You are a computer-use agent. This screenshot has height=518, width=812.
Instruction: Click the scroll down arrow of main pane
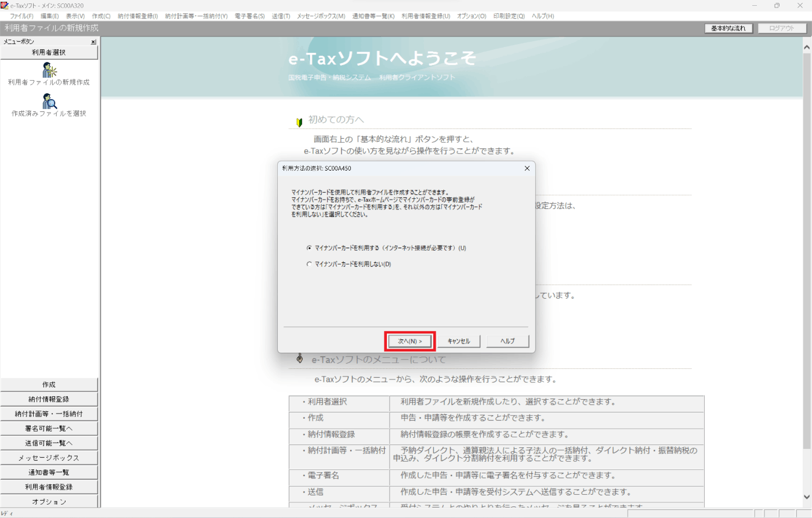(807, 497)
